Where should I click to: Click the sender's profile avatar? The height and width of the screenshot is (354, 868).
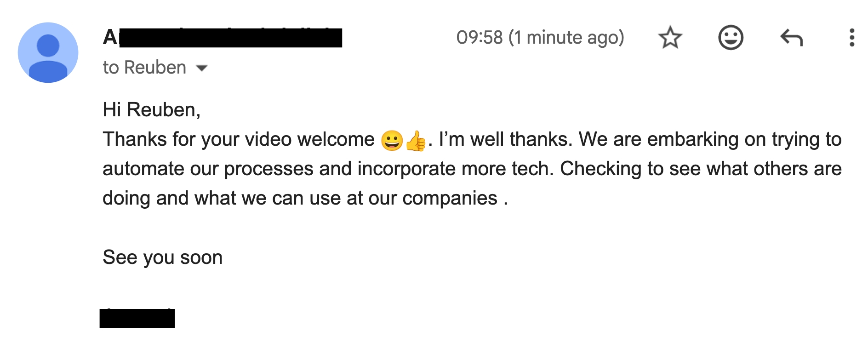pyautogui.click(x=48, y=52)
